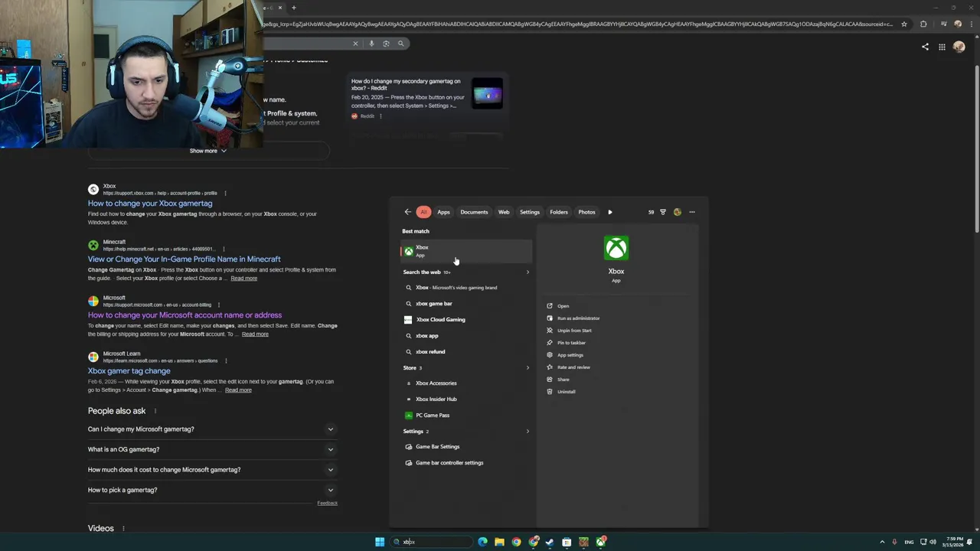Select the All filter chip
Viewport: 980px width, 551px height.
pos(423,212)
